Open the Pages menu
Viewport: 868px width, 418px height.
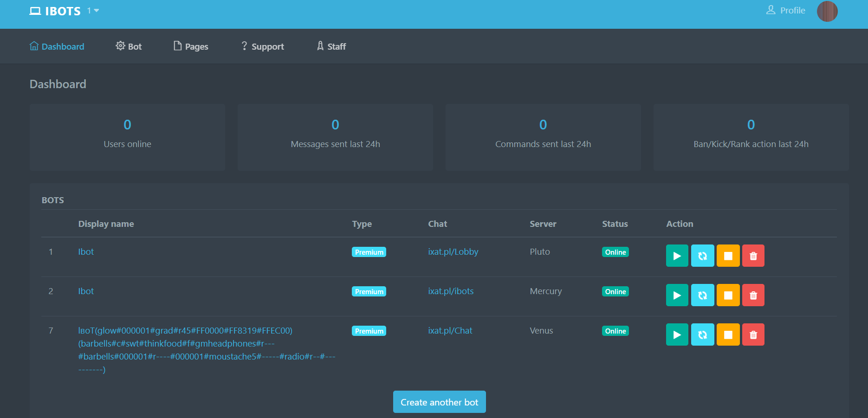[x=191, y=46]
